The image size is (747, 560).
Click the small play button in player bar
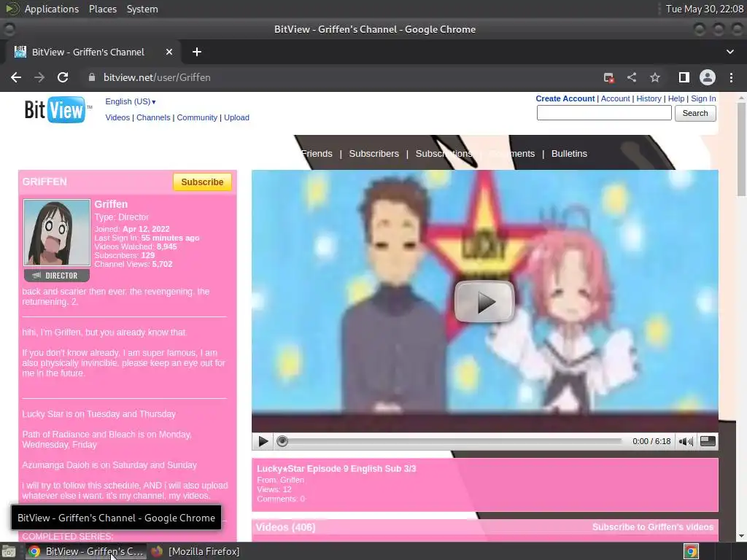[x=263, y=441]
